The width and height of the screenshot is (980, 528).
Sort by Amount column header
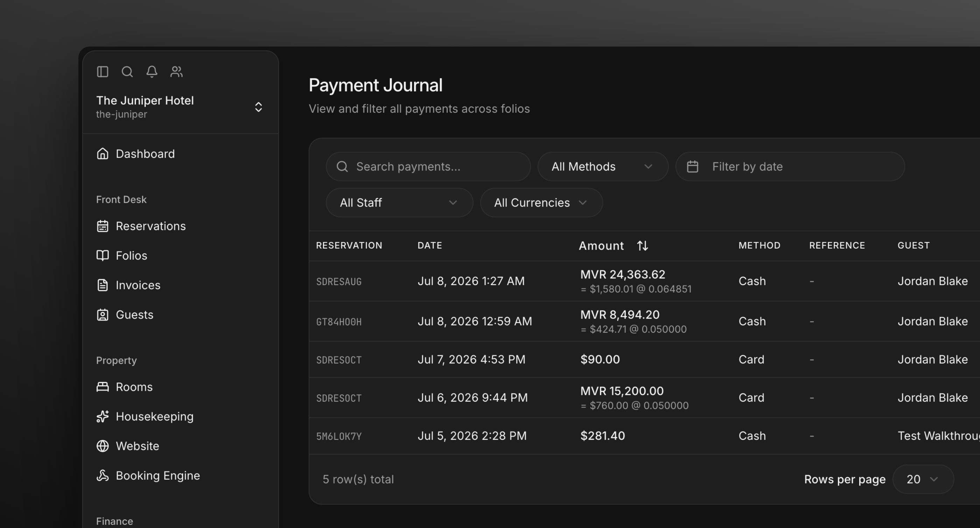(x=613, y=246)
